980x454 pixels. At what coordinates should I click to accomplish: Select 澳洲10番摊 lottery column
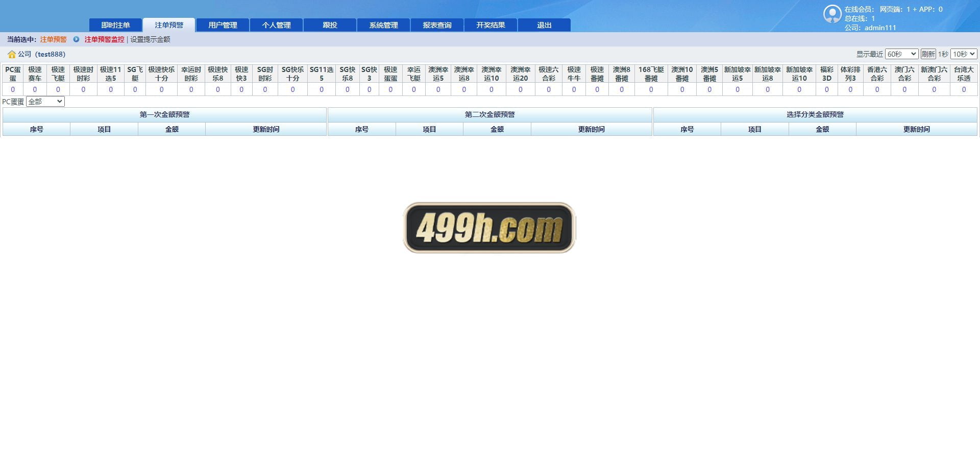pyautogui.click(x=682, y=74)
